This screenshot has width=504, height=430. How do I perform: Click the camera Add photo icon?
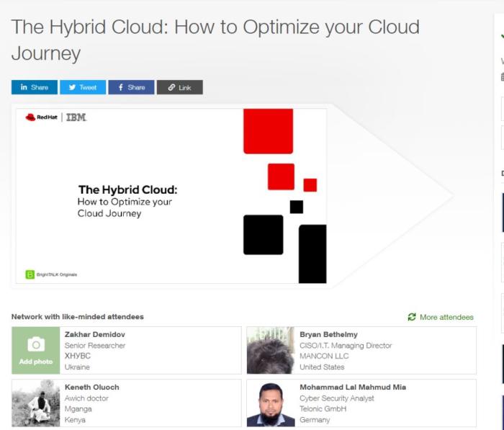[x=36, y=346]
